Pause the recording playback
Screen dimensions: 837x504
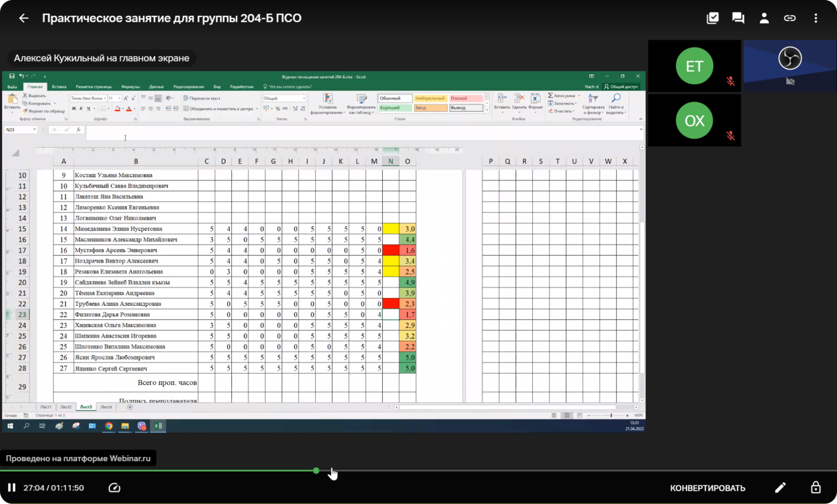pos(11,488)
